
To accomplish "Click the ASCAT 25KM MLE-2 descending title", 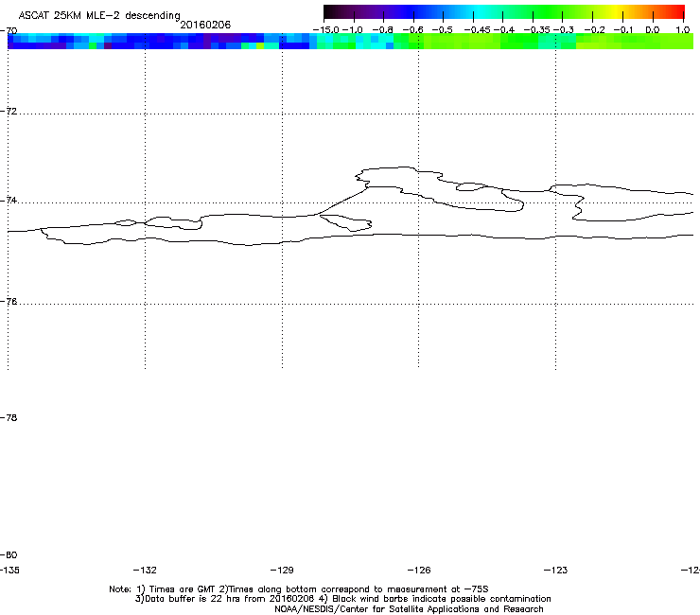I will pyautogui.click(x=99, y=16).
